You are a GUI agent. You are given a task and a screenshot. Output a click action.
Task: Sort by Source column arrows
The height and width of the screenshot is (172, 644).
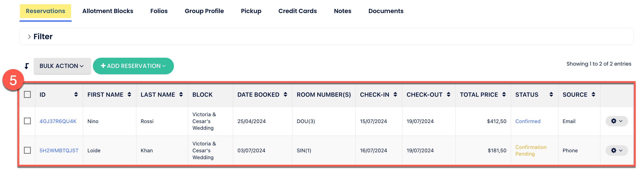(594, 95)
